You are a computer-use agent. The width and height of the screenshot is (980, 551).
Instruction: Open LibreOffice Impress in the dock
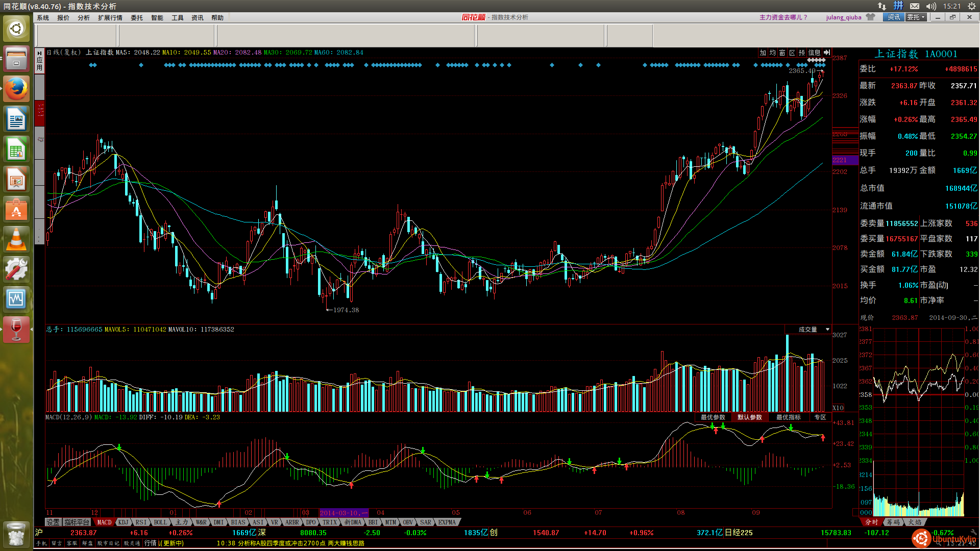point(16,179)
